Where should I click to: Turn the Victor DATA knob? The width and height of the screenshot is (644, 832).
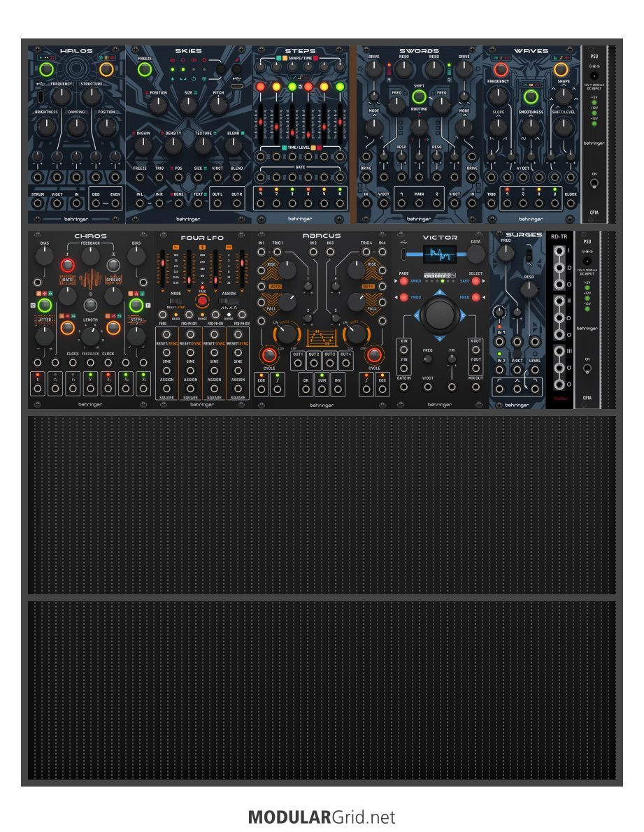click(476, 254)
